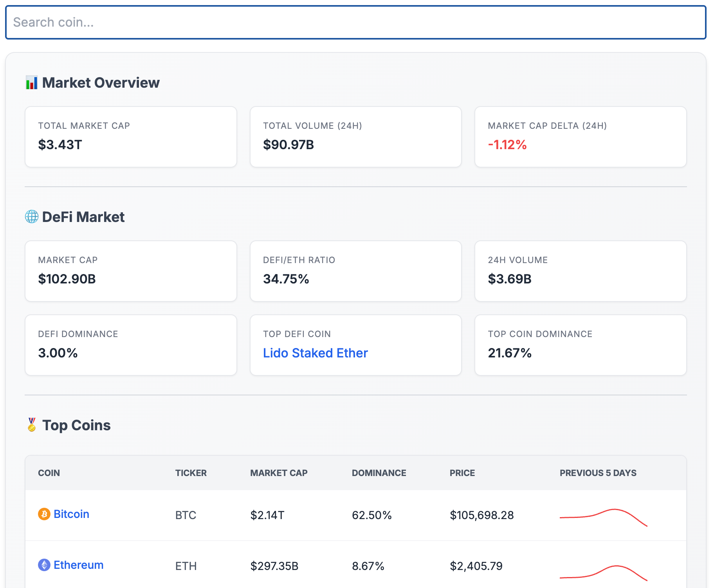
Task: Select the Total Market Cap card
Action: 131,137
